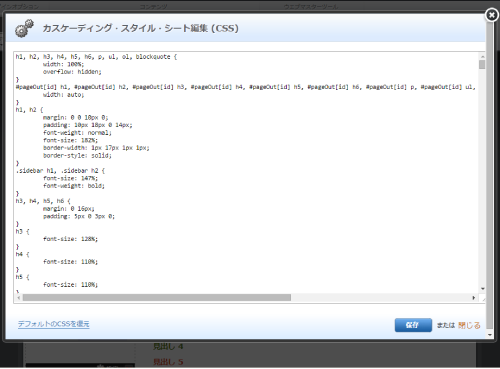
Task: Click the line 'font-size: 128%;'
Action: click(70, 239)
